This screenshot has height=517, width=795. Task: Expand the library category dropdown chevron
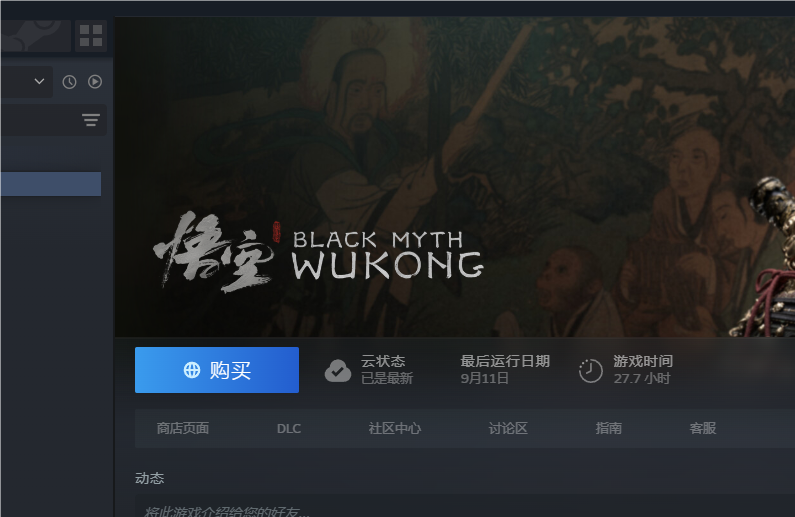click(39, 81)
